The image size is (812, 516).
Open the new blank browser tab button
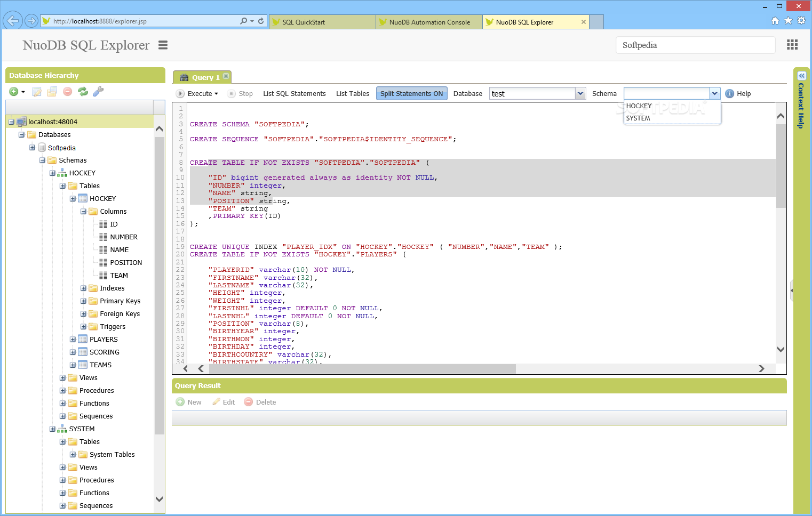click(x=596, y=22)
